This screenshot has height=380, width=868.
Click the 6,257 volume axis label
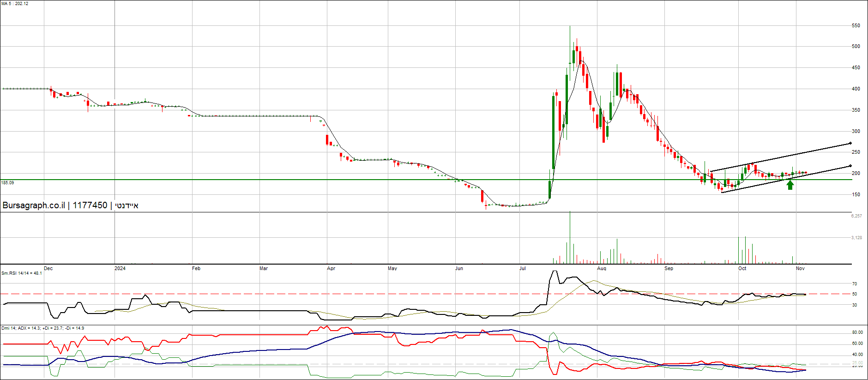[856, 216]
